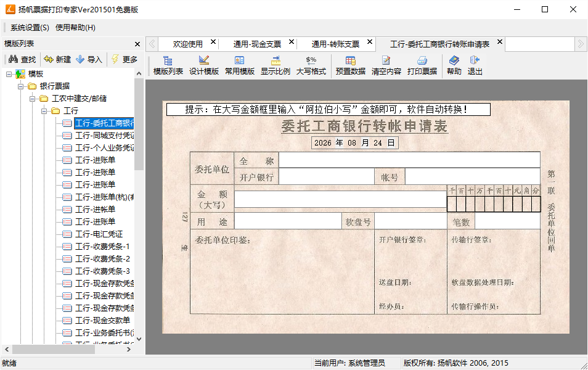Switch to the 通用-转账支票 tab
The image size is (588, 370).
click(x=335, y=44)
